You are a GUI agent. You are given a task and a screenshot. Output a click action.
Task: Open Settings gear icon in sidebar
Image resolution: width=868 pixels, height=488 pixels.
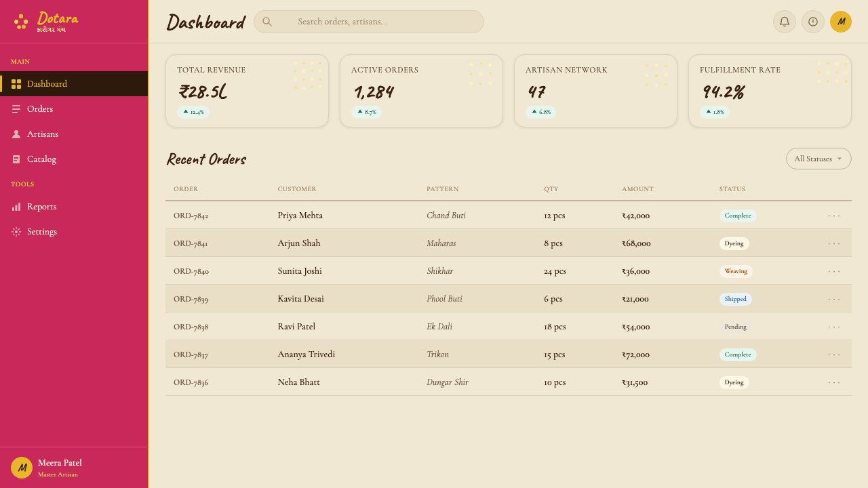pyautogui.click(x=16, y=232)
